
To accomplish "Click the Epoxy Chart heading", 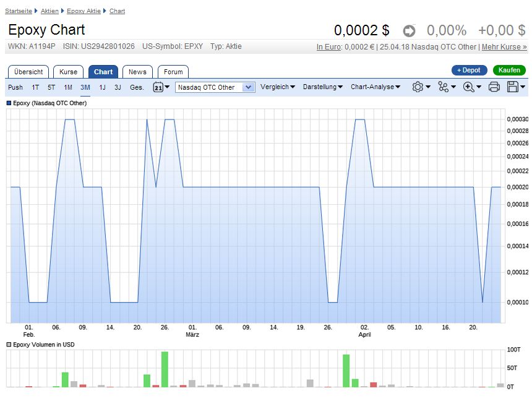I will pos(46,30).
